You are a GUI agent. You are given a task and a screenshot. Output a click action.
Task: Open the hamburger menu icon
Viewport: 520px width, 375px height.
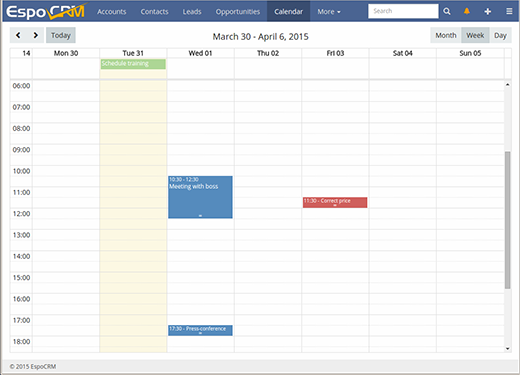[x=509, y=11]
